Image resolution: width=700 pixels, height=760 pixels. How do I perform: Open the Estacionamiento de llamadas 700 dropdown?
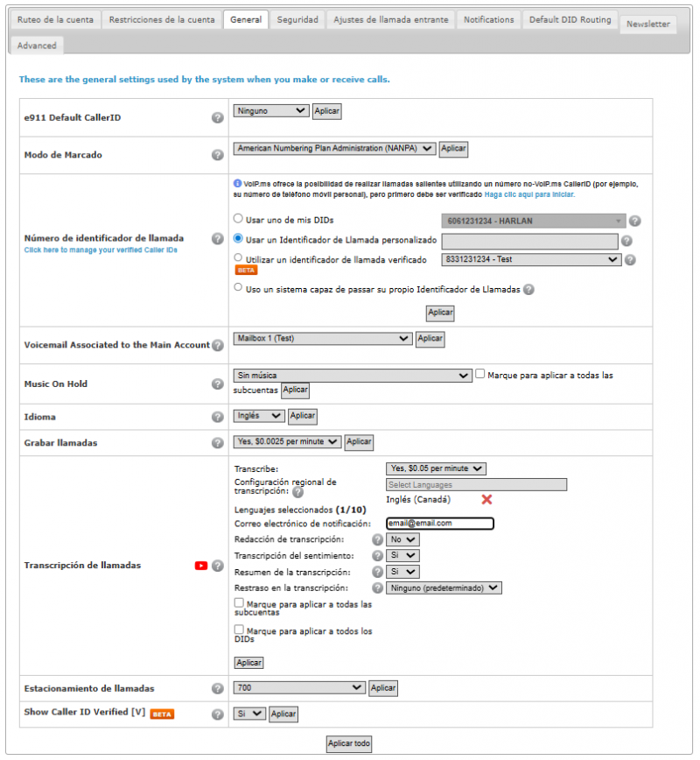click(299, 688)
